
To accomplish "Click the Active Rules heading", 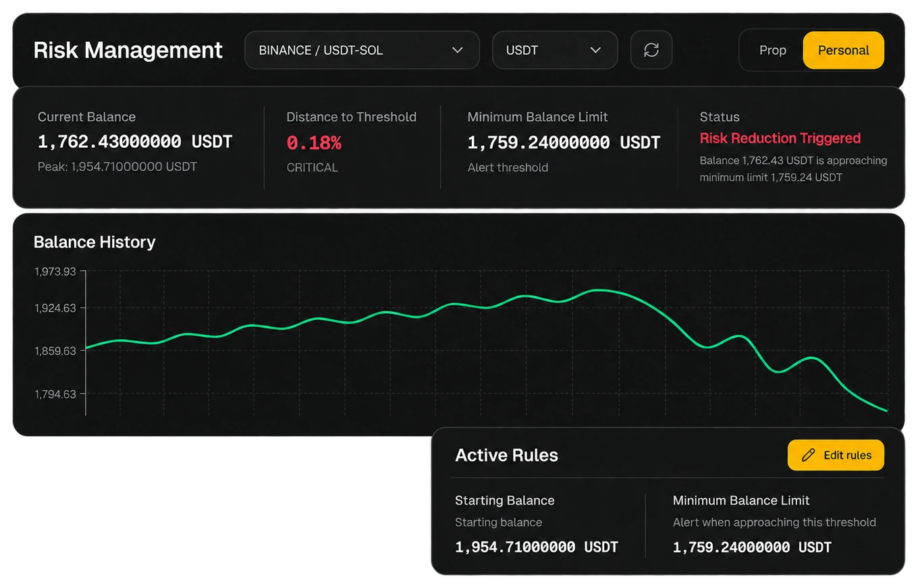I will click(x=506, y=455).
